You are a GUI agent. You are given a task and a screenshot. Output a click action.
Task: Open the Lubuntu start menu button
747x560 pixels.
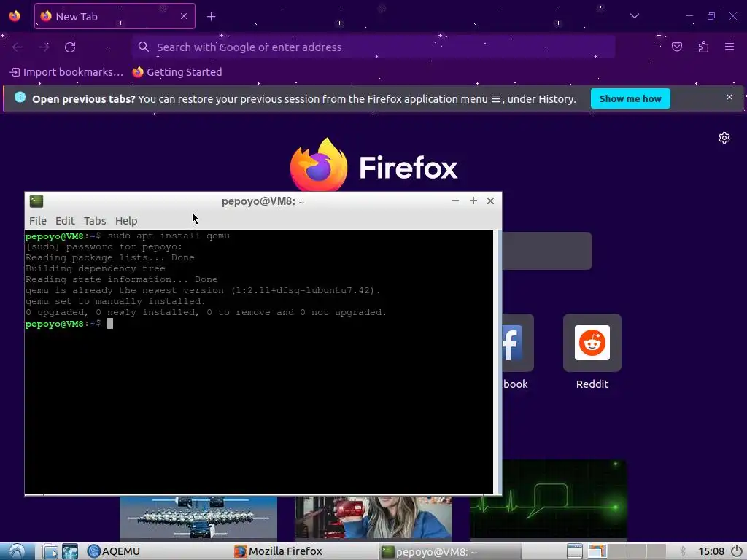point(17,551)
